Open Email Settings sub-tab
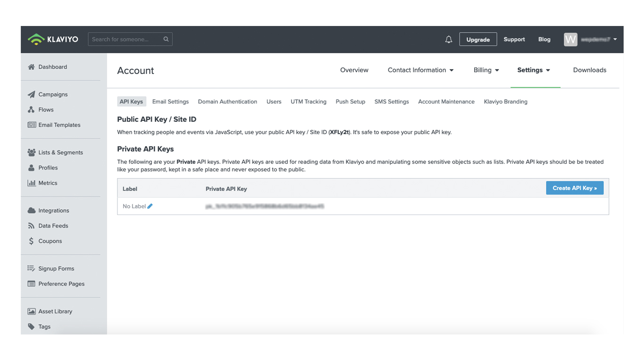 [170, 102]
